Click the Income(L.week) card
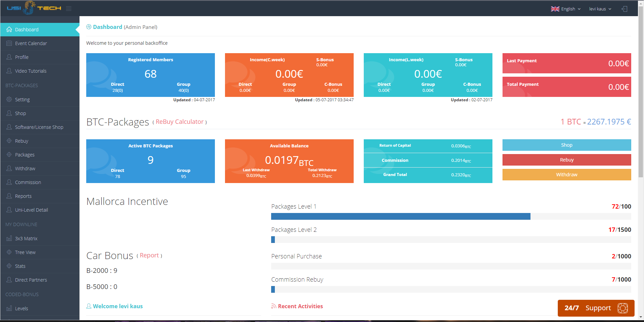The image size is (644, 322). tap(428, 75)
